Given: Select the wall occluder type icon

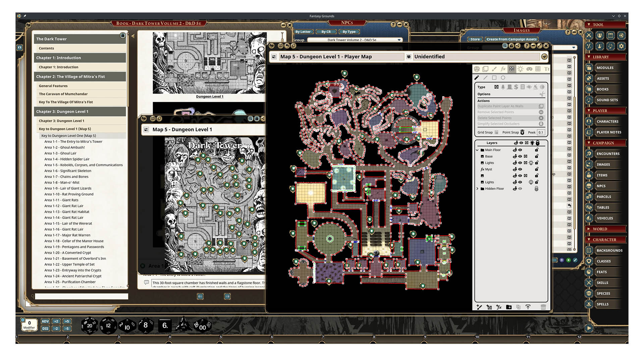Looking at the screenshot, I should pyautogui.click(x=496, y=87).
